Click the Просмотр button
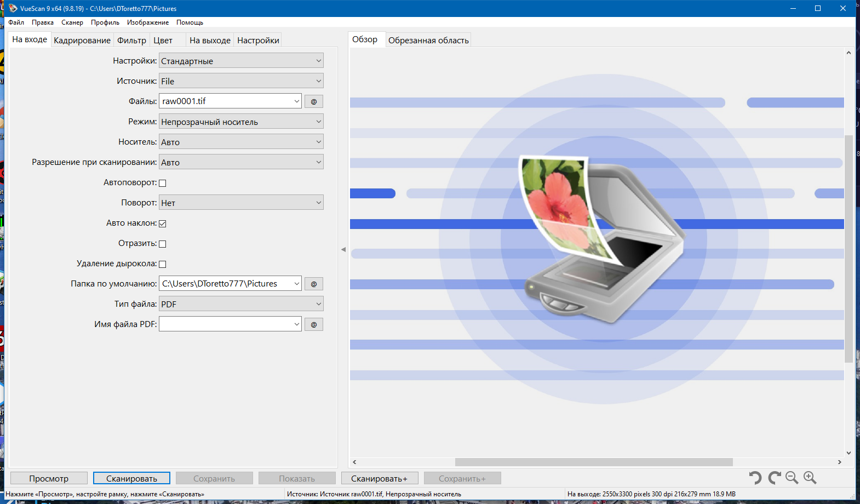860x504 pixels. [49, 478]
